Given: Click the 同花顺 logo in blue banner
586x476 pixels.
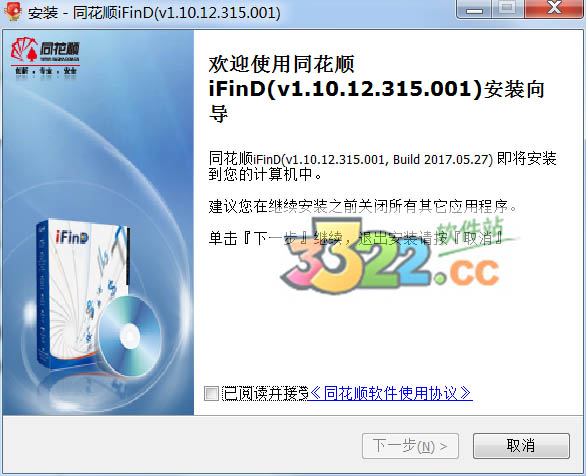Looking at the screenshot, I should click(x=45, y=50).
